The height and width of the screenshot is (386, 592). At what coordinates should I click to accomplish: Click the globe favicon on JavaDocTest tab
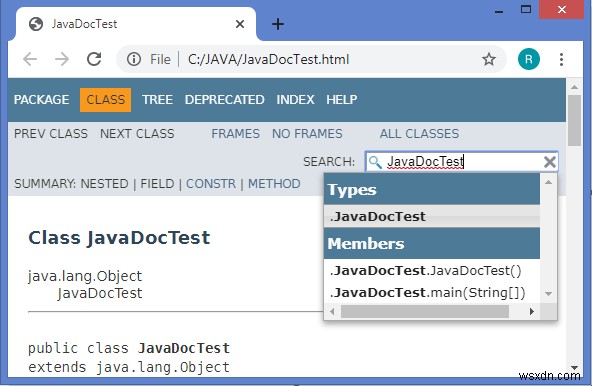point(36,24)
